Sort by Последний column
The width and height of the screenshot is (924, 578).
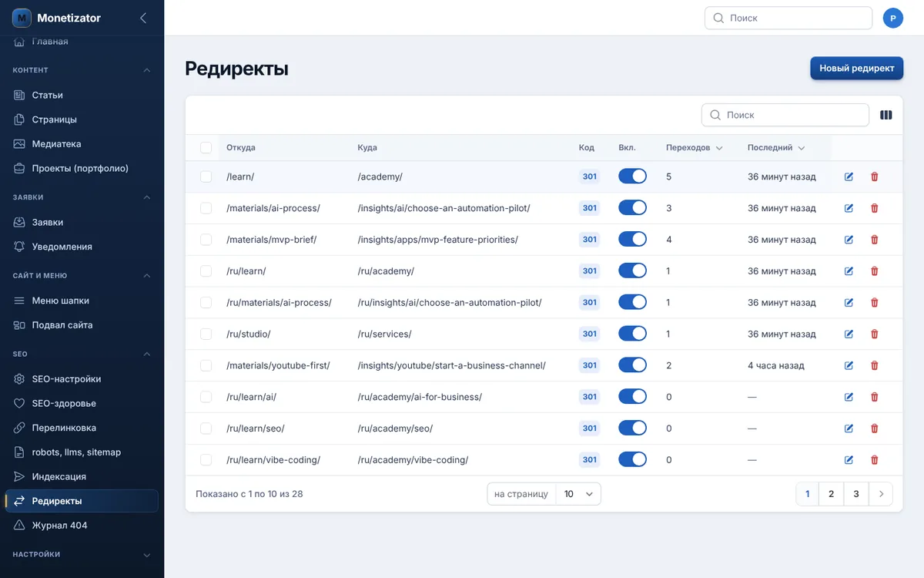point(776,147)
